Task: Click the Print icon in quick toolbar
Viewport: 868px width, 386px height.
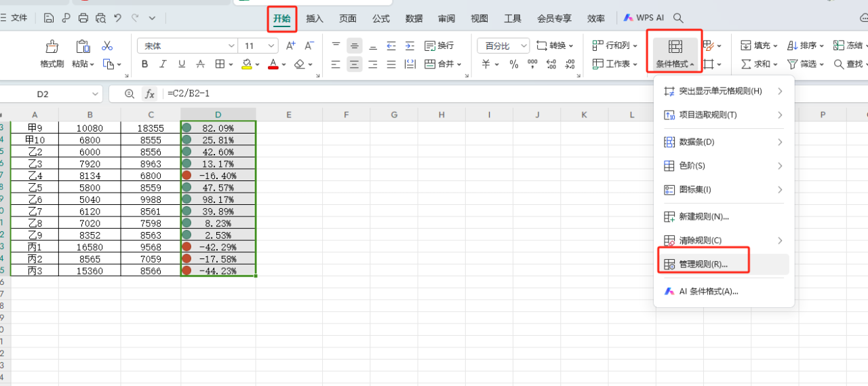Action: [83, 18]
